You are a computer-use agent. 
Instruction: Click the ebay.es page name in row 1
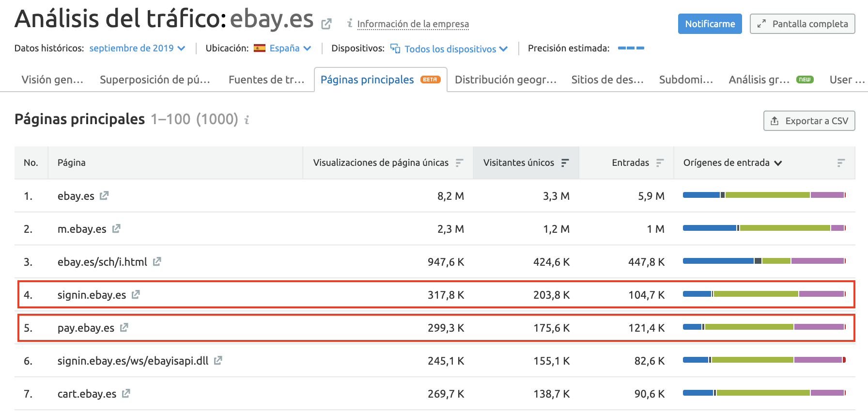[x=76, y=196]
